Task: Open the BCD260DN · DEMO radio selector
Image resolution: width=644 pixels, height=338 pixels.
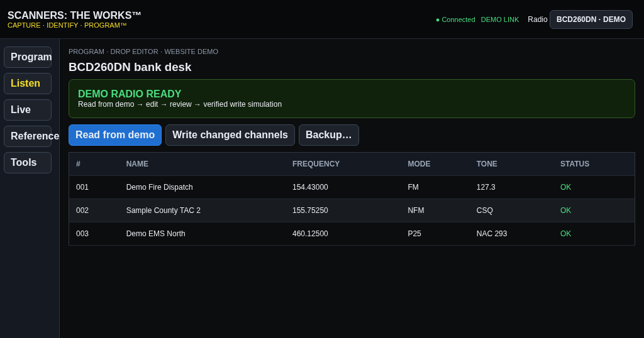Action: pyautogui.click(x=591, y=19)
